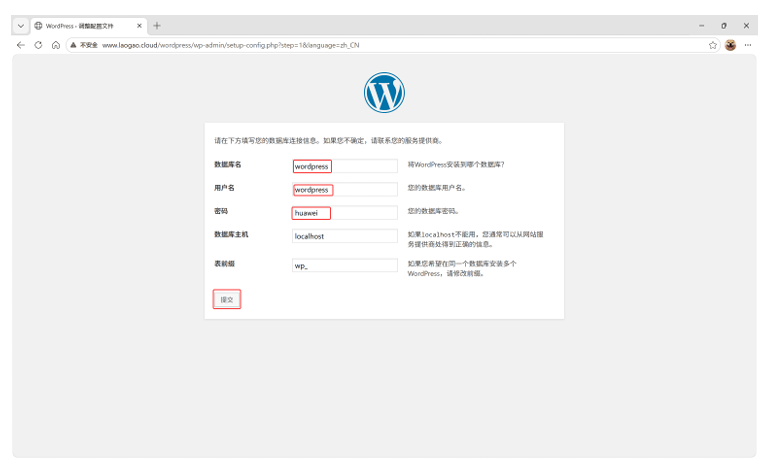Image resolution: width=768 pixels, height=469 pixels.
Task: Focus the database name field
Action: click(x=345, y=166)
